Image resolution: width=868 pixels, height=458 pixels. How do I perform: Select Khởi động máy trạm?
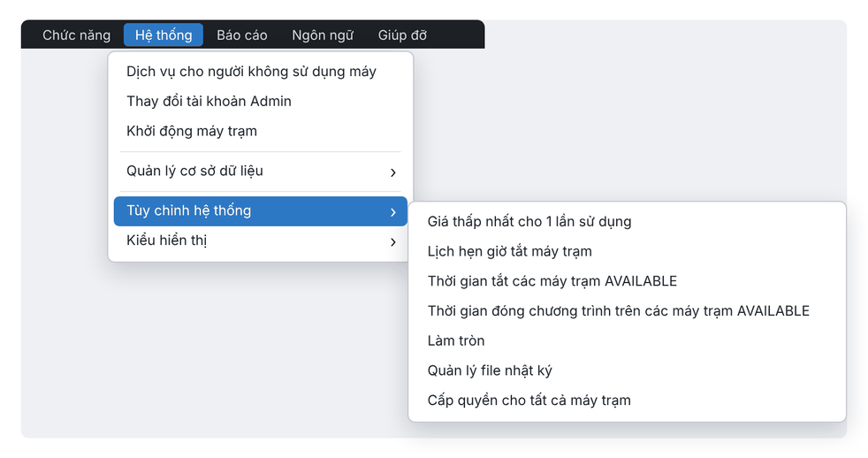pyautogui.click(x=260, y=131)
